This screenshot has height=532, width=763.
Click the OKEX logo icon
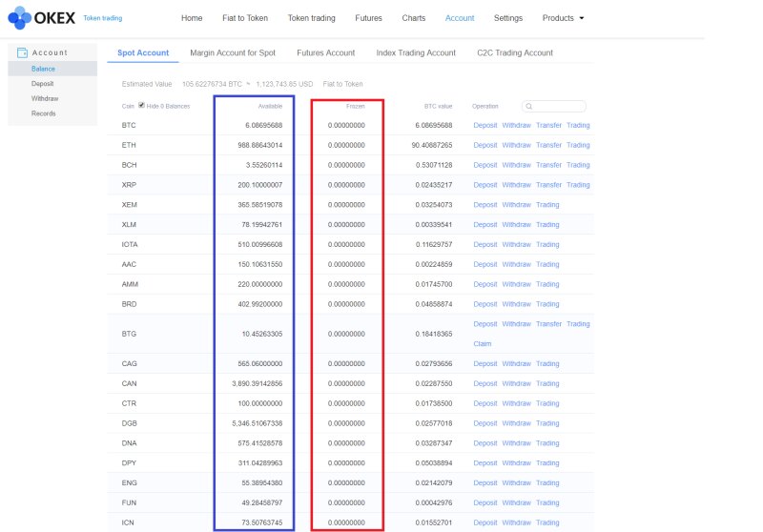[20, 17]
